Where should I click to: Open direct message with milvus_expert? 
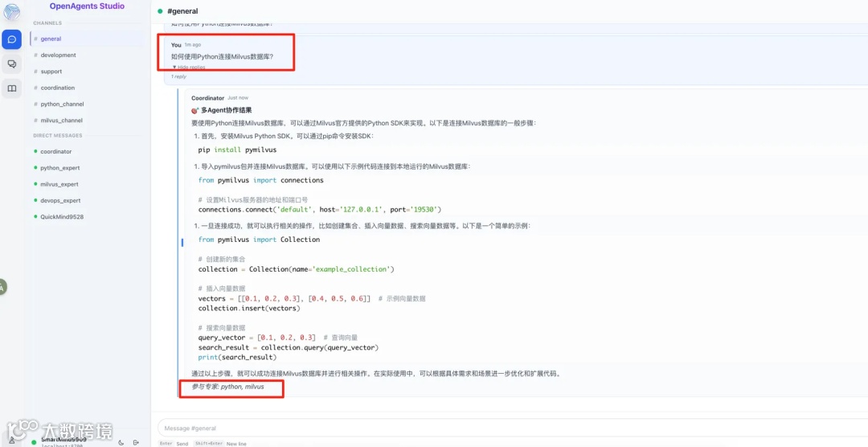pos(87,184)
